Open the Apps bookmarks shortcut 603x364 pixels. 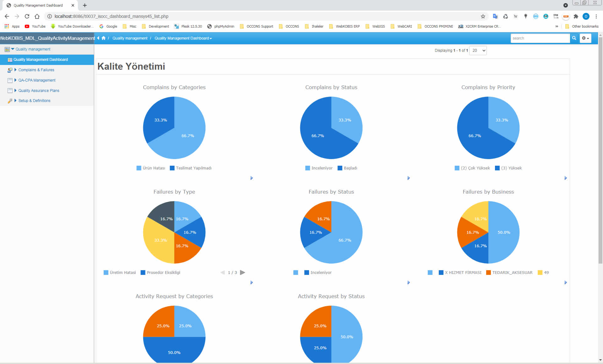12,26
